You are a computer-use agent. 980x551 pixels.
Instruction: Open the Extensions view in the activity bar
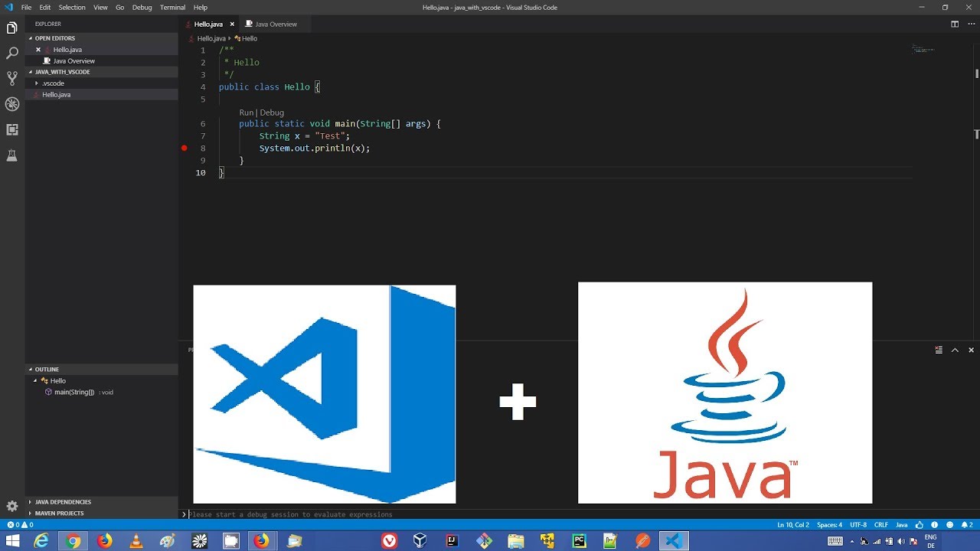tap(12, 130)
